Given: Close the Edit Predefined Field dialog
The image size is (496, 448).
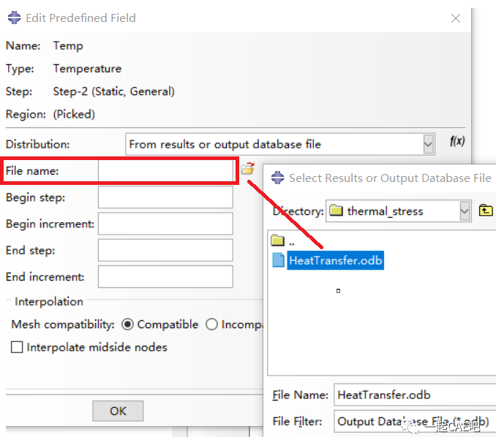Looking at the screenshot, I should pos(455,18).
